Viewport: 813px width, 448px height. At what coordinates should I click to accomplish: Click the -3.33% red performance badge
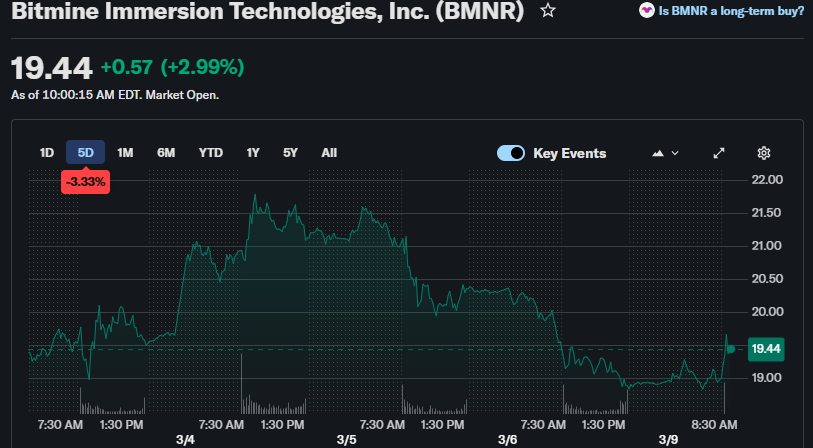(85, 182)
